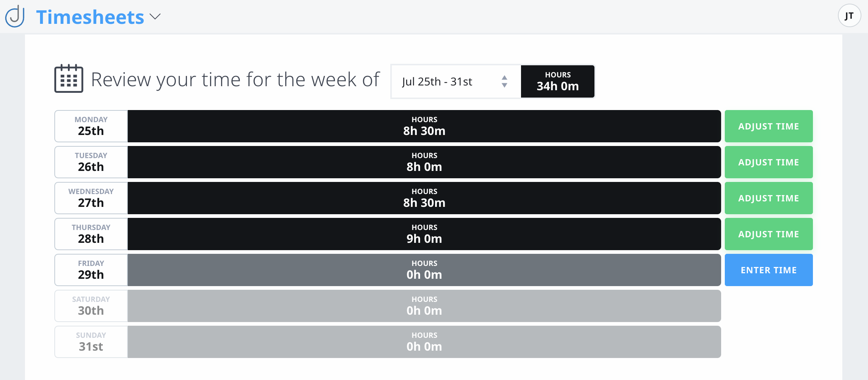Select the Friday 29th day label
This screenshot has width=868, height=380.
[91, 270]
